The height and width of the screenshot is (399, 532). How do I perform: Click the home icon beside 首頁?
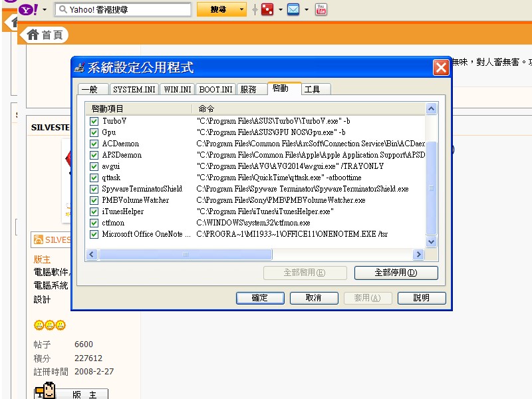33,35
